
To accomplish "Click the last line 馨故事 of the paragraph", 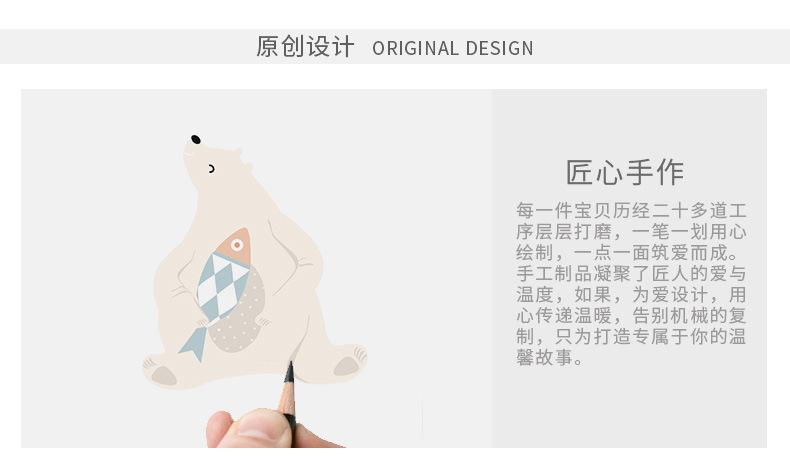I will click(549, 357).
